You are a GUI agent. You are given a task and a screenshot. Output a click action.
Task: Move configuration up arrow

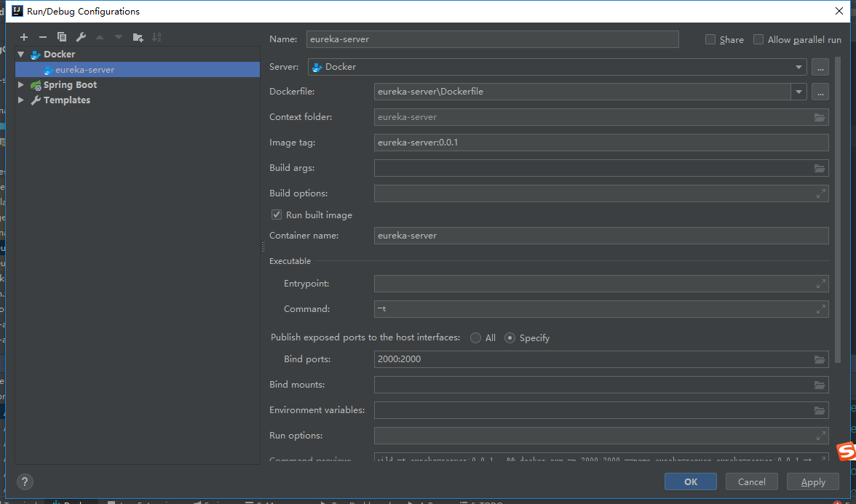point(99,37)
